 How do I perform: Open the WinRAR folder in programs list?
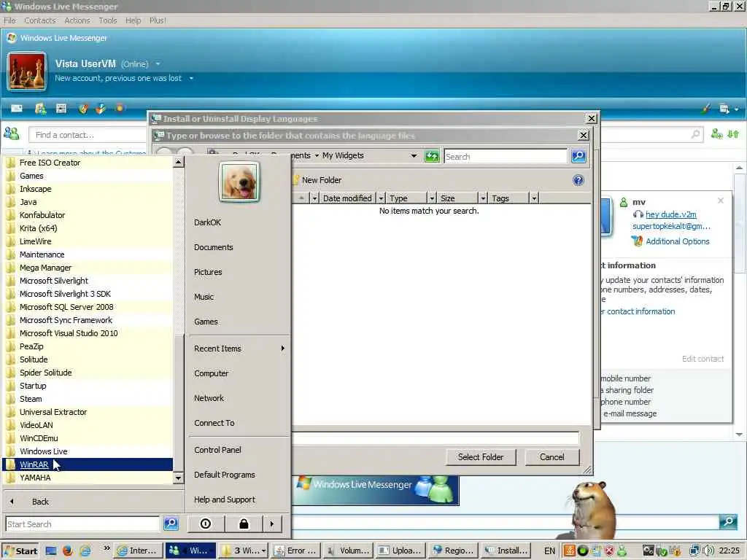[x=88, y=464]
